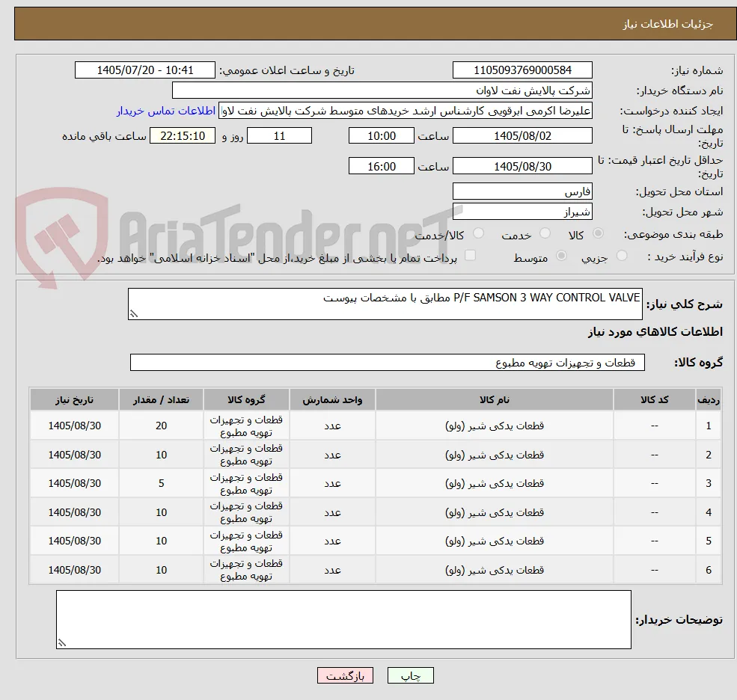Screen dimensions: 737x700
Task: Click the need number field 1105093769000584
Action: tap(522, 70)
